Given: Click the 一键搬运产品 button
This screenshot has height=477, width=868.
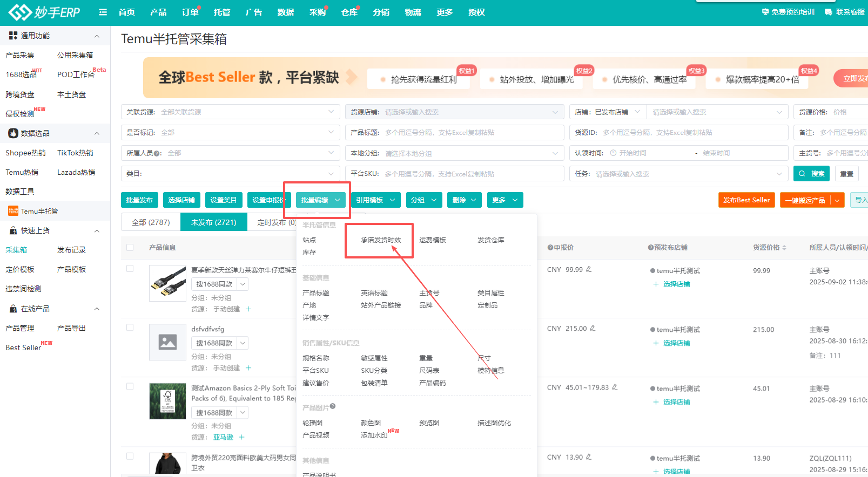Looking at the screenshot, I should click(805, 200).
